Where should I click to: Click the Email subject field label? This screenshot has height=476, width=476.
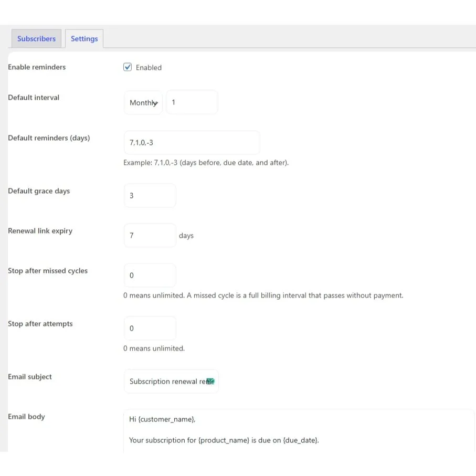click(30, 377)
